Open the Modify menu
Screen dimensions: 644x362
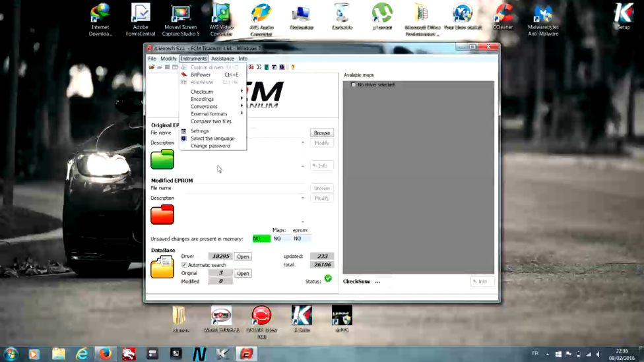pyautogui.click(x=168, y=59)
